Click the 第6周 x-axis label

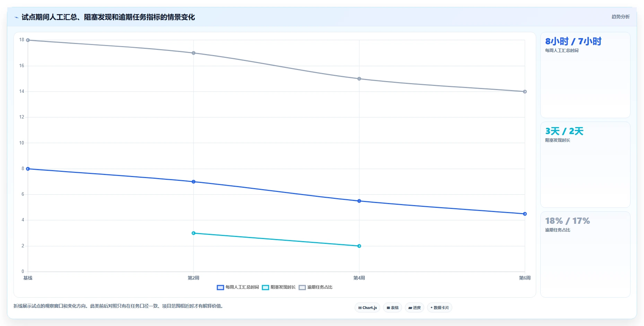click(x=525, y=278)
